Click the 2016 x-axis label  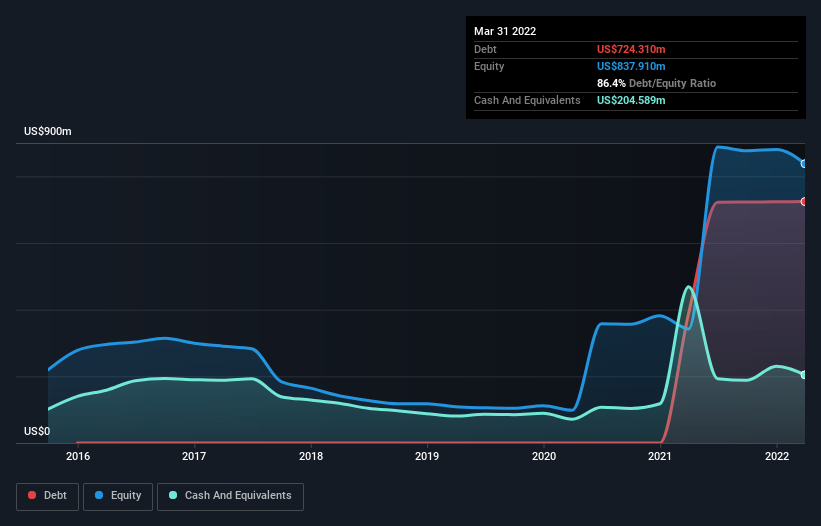point(78,456)
